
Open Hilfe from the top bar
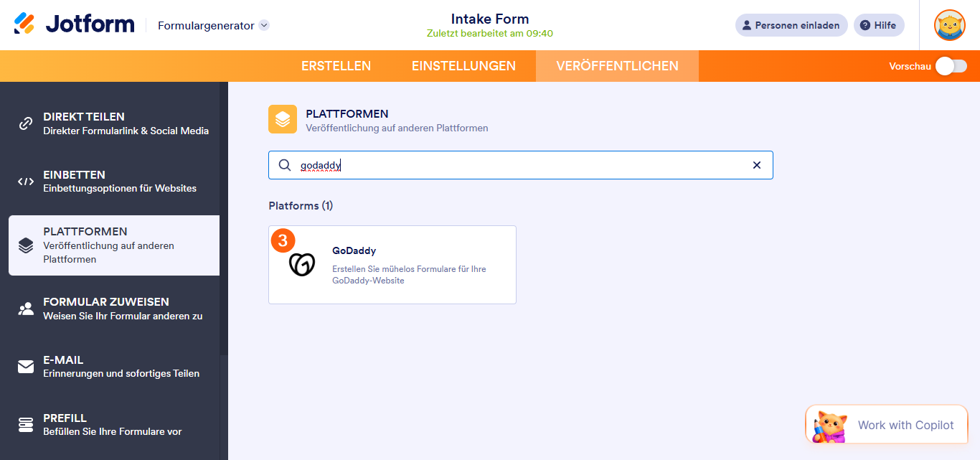(879, 25)
